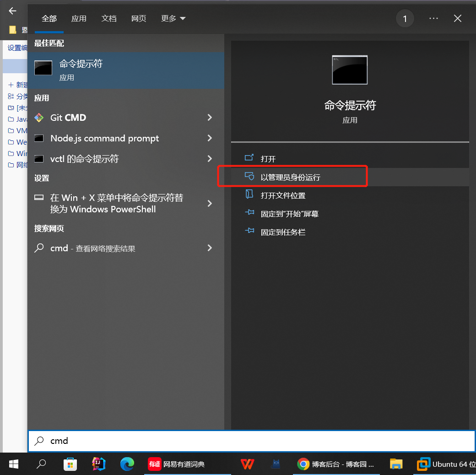Open the cat-face app on the taskbar

click(x=276, y=464)
